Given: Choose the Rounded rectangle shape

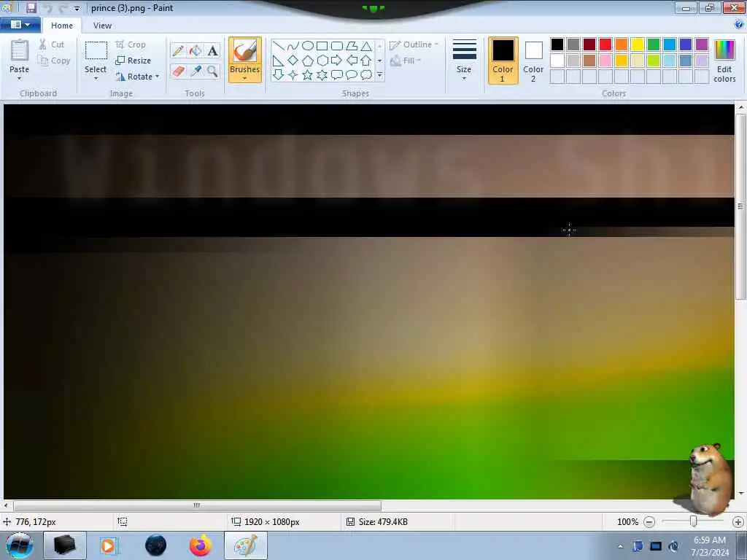Looking at the screenshot, I should [337, 46].
